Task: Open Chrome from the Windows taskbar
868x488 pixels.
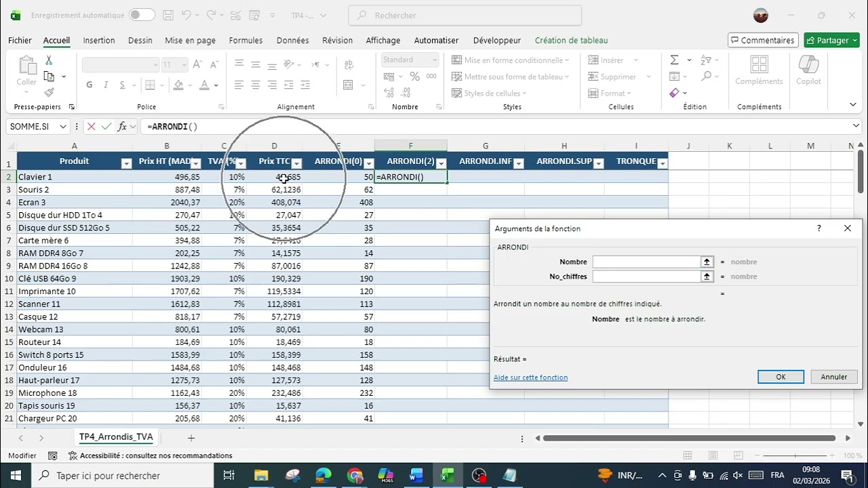Action: (x=355, y=475)
